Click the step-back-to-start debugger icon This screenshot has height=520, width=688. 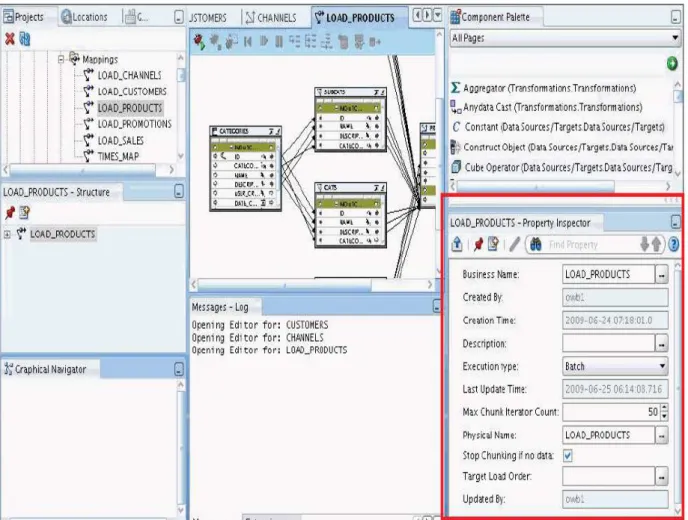click(x=248, y=42)
